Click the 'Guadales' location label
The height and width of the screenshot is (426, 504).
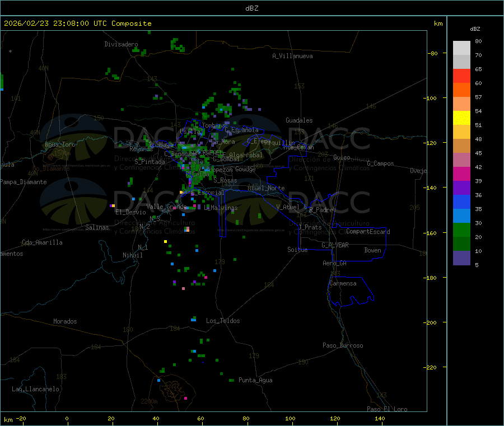(x=299, y=120)
